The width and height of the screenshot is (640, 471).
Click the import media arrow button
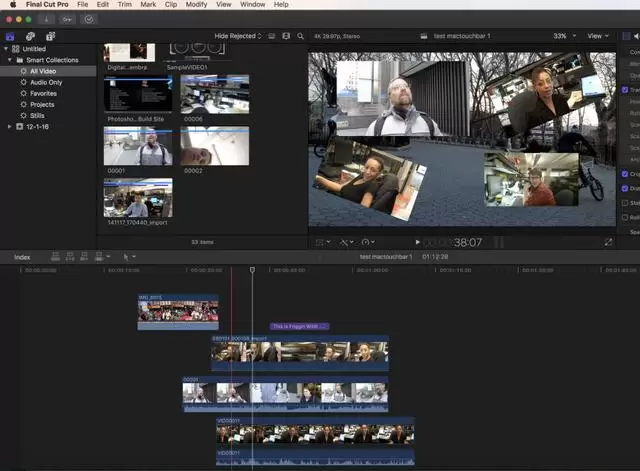48,19
